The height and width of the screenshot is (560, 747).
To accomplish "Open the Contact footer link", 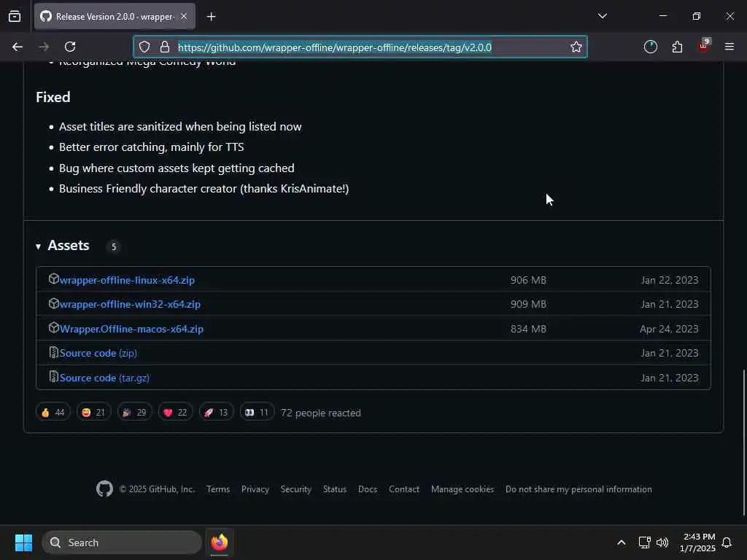I will 404,489.
